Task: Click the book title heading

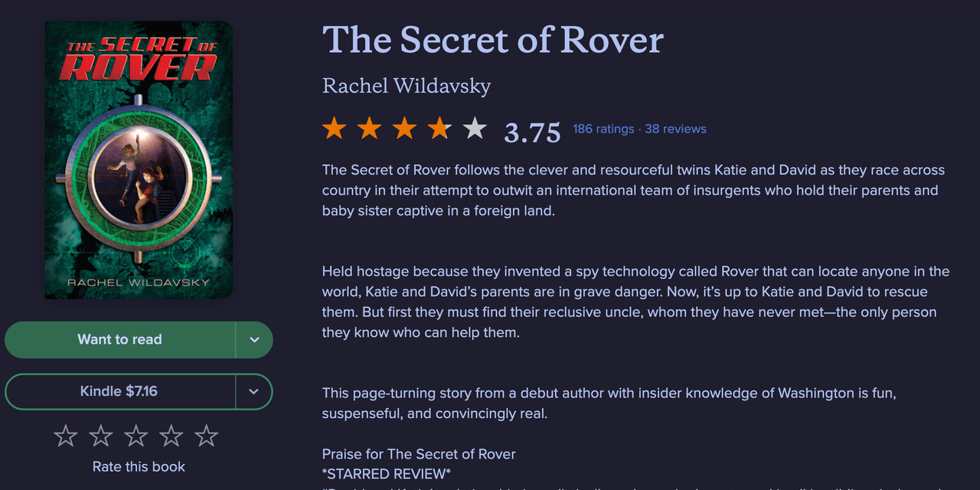Action: pos(493,40)
